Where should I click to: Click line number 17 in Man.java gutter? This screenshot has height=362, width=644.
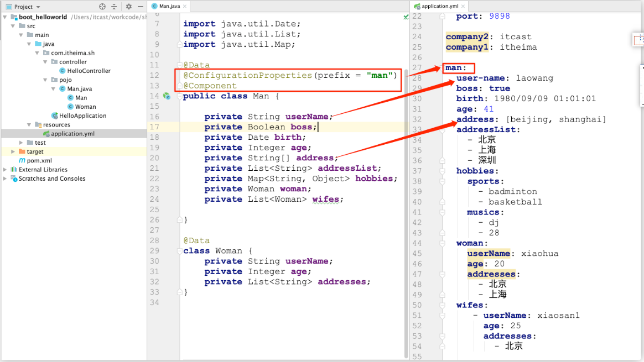point(154,127)
